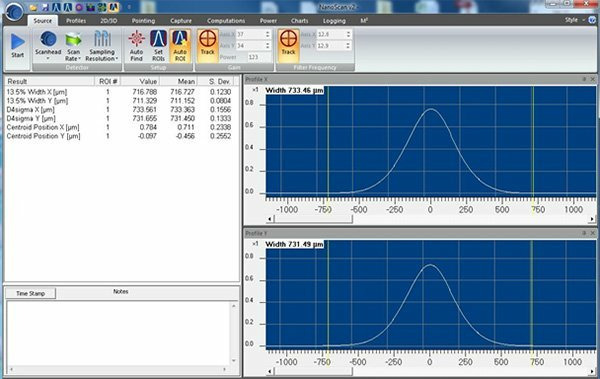Toggle the Gain Track button
600x379 pixels.
tap(208, 46)
